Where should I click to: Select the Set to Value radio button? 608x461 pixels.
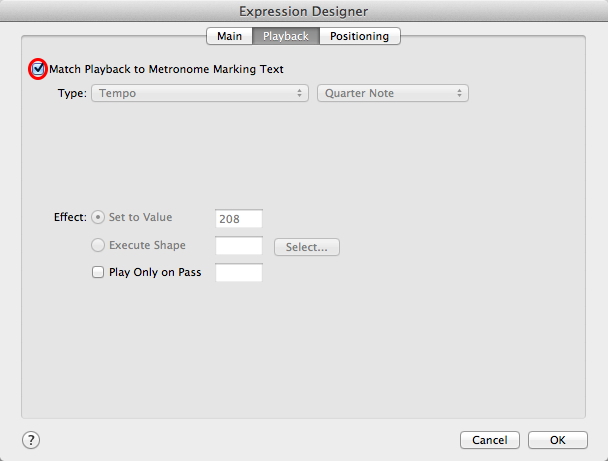coord(98,217)
